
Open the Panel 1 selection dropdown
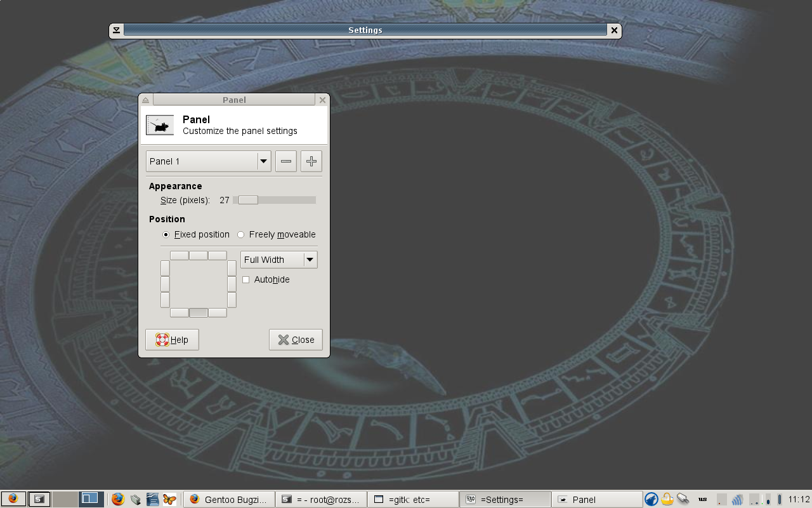[208, 161]
